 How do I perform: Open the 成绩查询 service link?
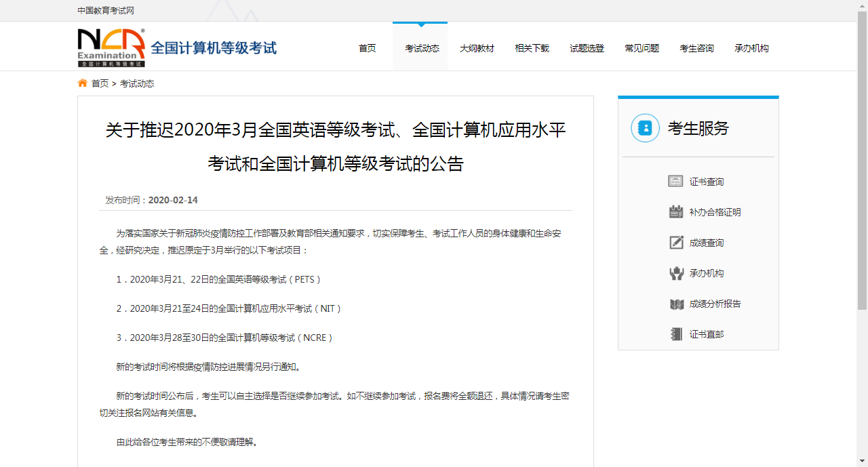click(x=707, y=243)
